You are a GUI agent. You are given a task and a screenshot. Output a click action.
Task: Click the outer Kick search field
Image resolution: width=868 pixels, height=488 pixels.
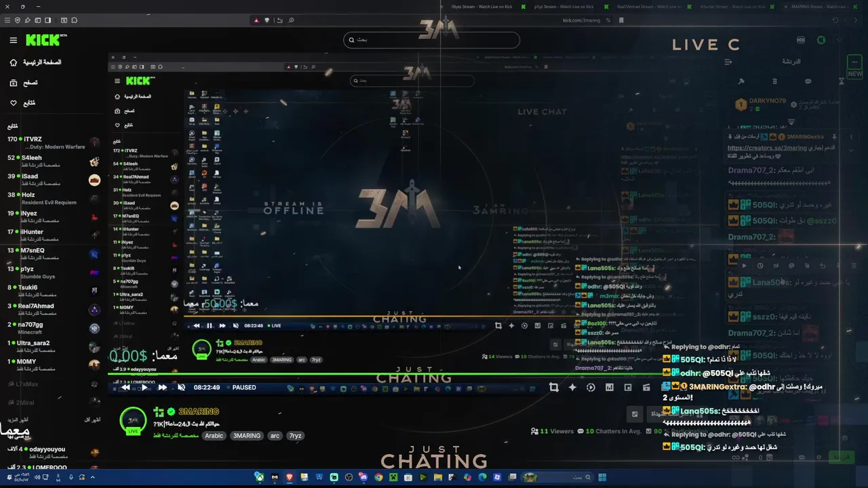tap(431, 40)
